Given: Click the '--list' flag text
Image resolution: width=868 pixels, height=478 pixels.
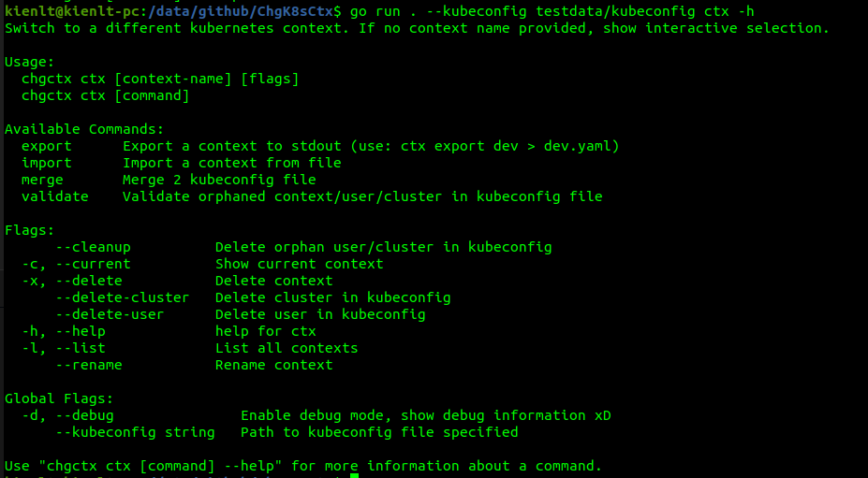Looking at the screenshot, I should pyautogui.click(x=81, y=348).
